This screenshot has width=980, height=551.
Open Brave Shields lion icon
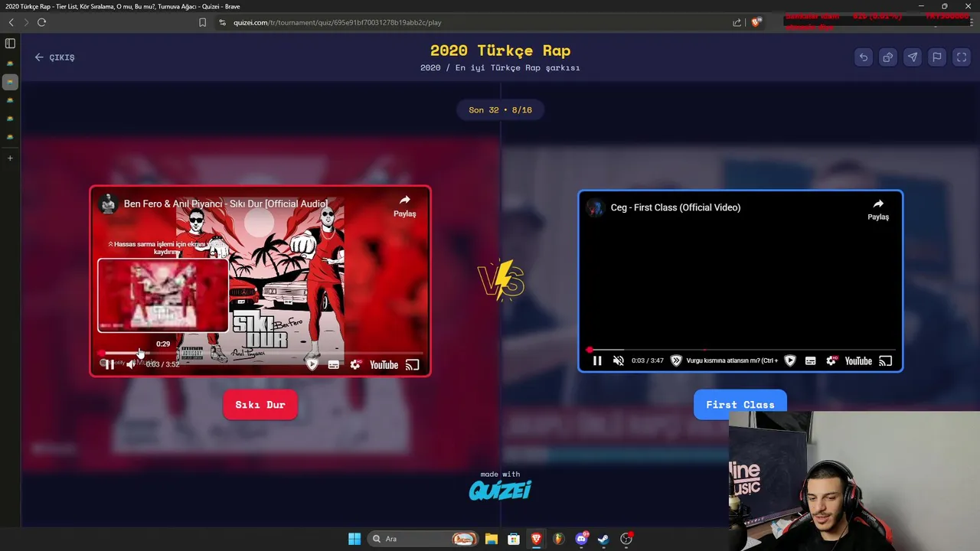click(x=757, y=22)
